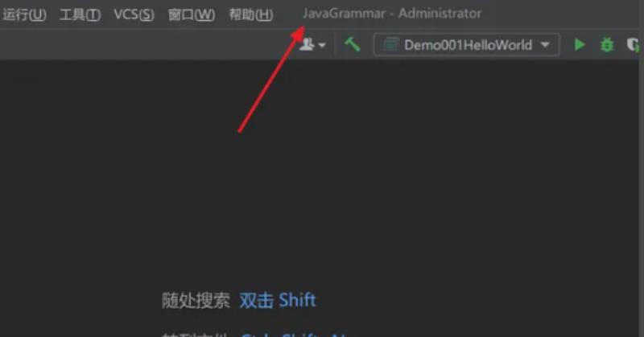Click the 双击 Shift shortcut hint

click(278, 301)
